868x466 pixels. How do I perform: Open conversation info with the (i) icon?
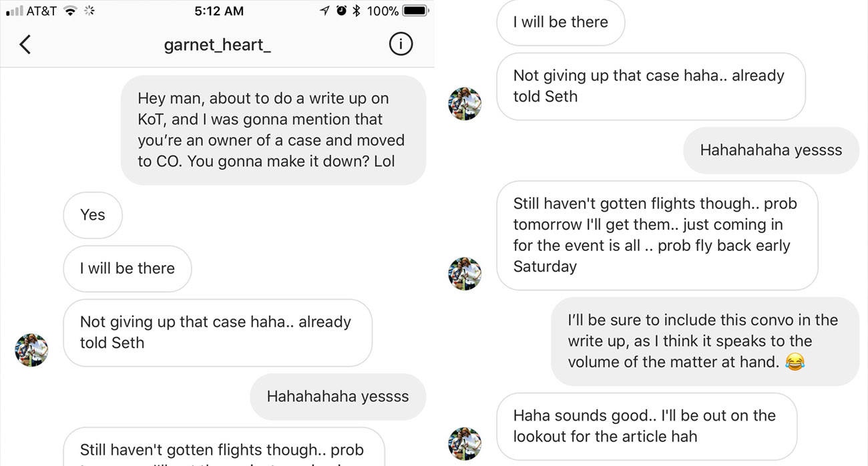click(401, 45)
